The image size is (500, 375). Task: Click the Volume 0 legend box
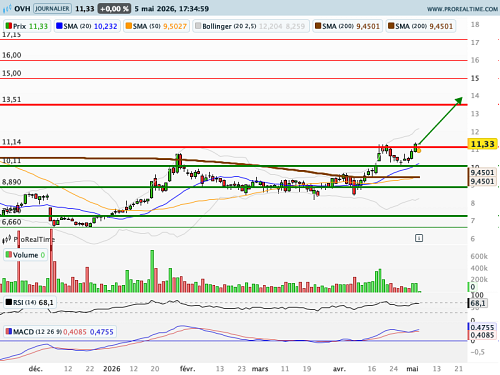point(25,255)
